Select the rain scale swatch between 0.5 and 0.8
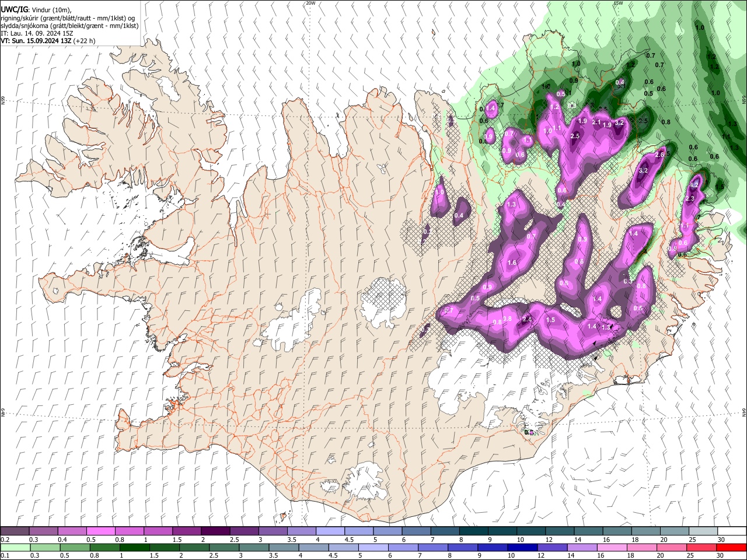 [75, 547]
